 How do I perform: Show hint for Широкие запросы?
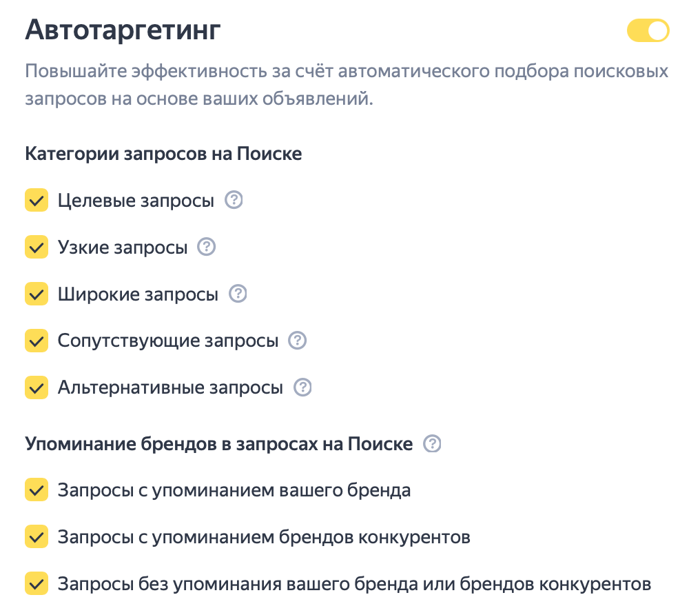(238, 294)
